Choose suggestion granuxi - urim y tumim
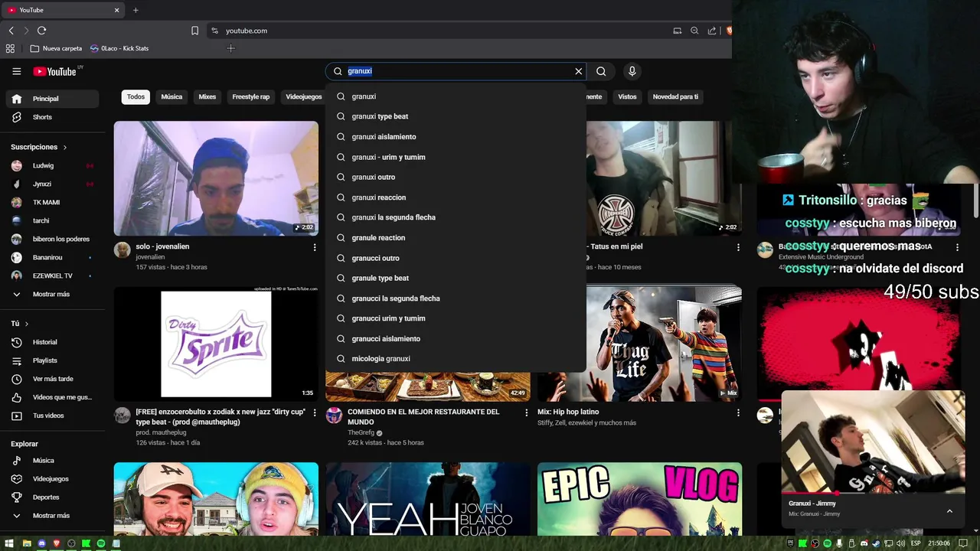 click(x=456, y=157)
